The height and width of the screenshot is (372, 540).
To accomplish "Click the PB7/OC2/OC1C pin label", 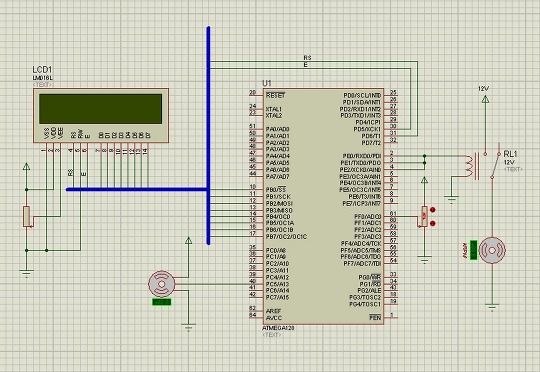I will tap(286, 237).
